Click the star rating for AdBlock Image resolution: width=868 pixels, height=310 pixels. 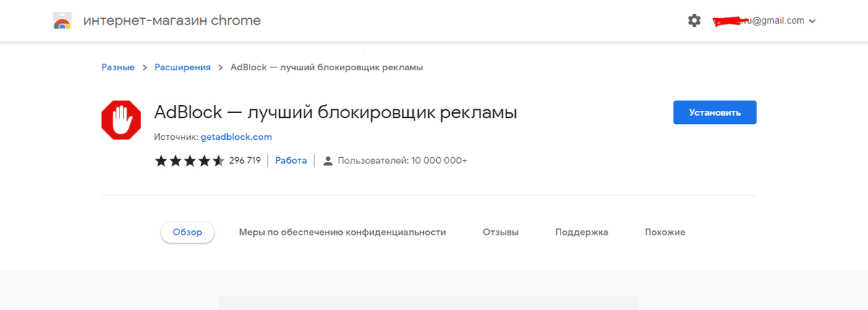pos(190,161)
